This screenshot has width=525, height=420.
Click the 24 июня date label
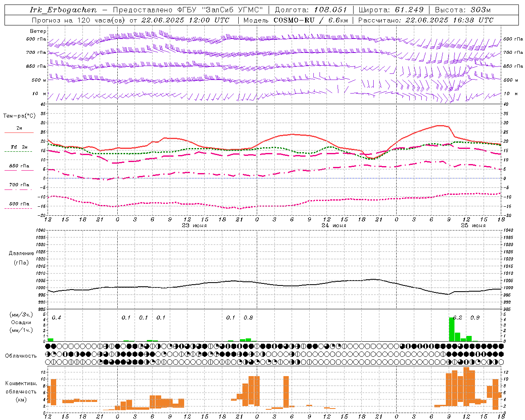coord(333,225)
